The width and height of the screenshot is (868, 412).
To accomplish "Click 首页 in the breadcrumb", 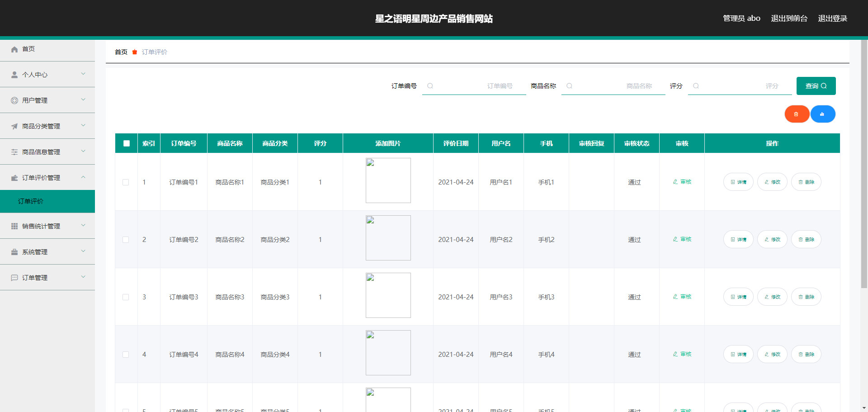I will (121, 52).
